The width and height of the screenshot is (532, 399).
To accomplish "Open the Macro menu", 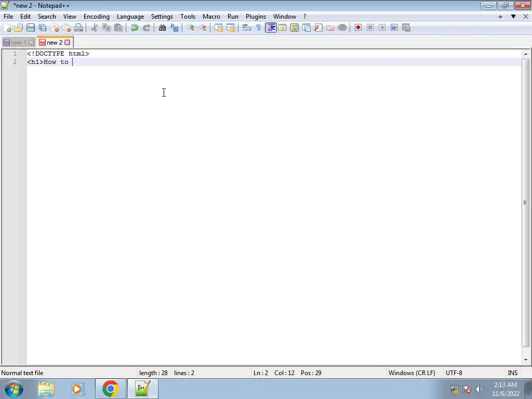I will point(211,17).
